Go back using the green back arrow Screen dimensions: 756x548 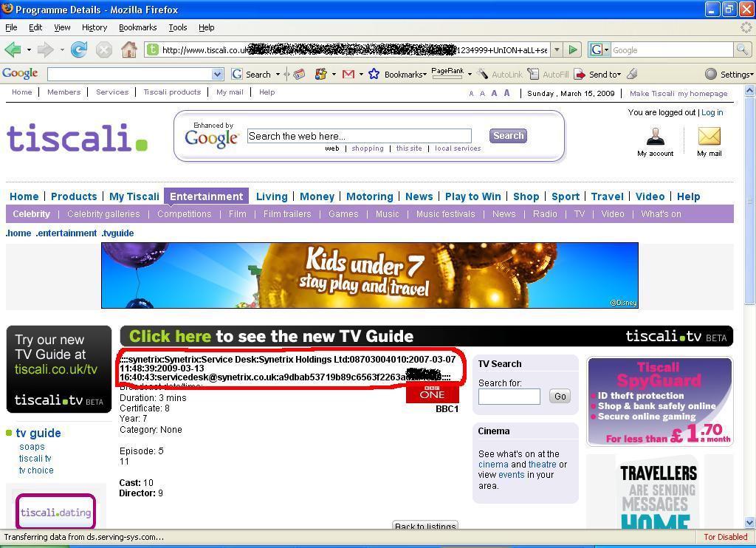13,49
